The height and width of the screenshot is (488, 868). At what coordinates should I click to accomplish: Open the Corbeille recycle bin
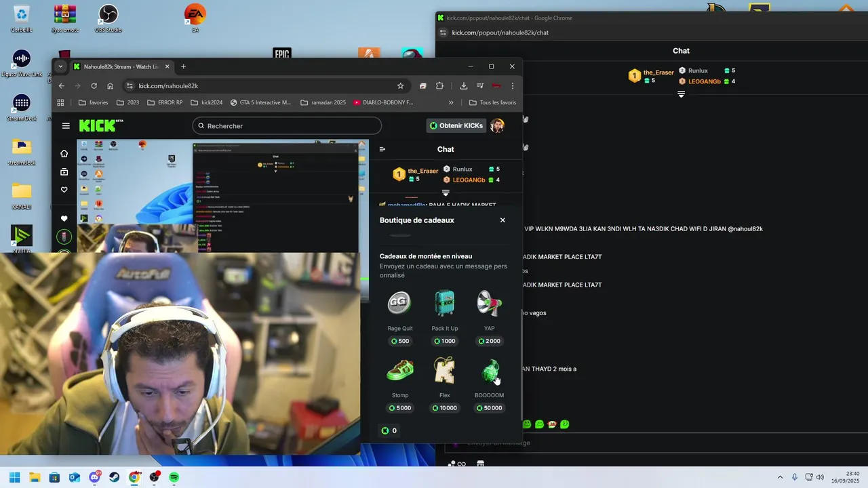(x=22, y=19)
